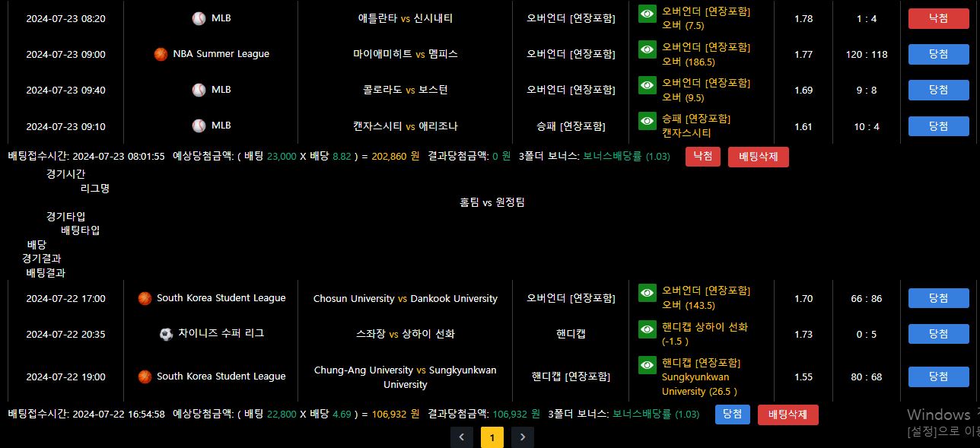Click the basketball icon for Chosun University match
The height and width of the screenshot is (448, 980).
[x=145, y=298]
